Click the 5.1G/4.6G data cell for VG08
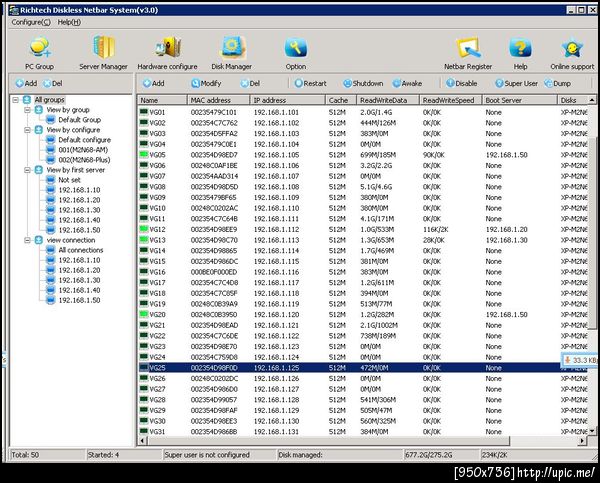 pos(376,187)
